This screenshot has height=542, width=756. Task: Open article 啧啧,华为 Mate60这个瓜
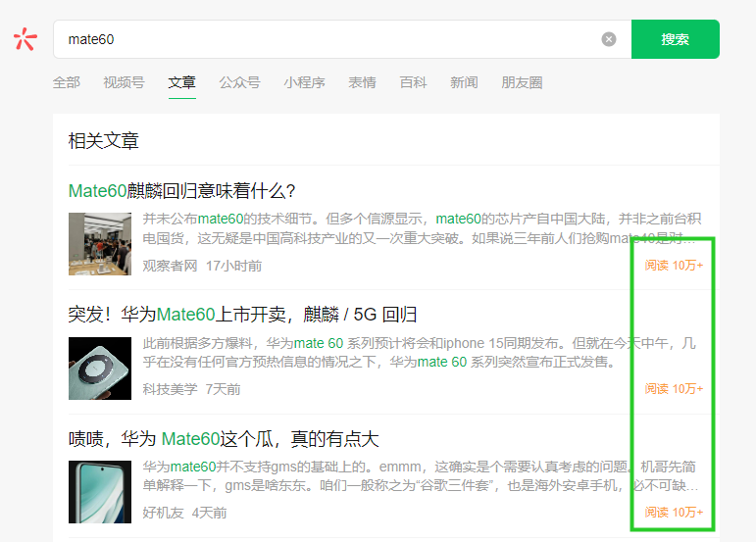224,439
